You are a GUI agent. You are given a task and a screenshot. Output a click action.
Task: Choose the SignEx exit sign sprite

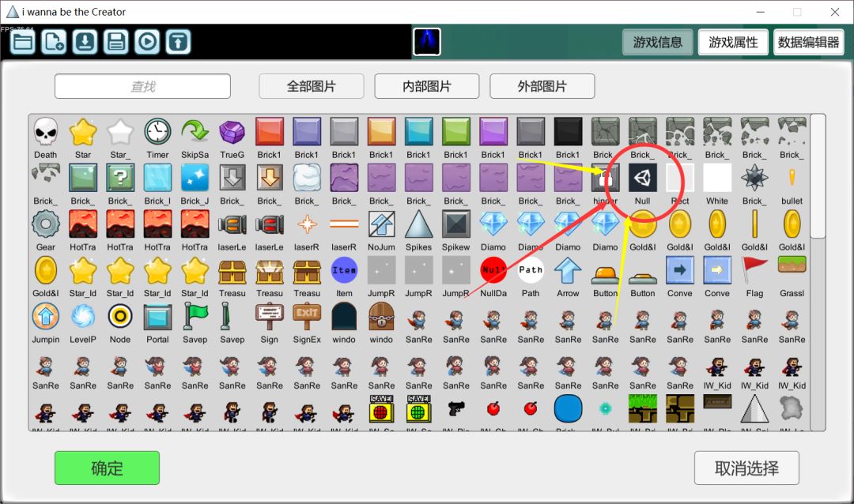point(307,317)
